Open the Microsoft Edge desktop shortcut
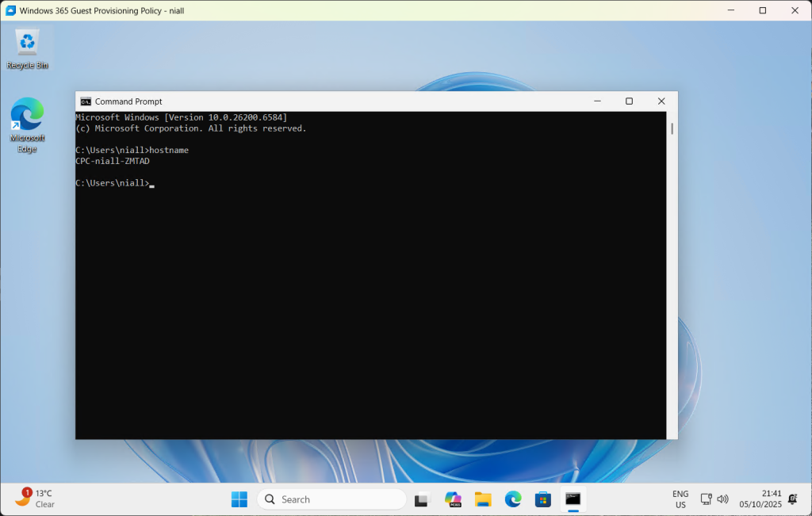 [27, 117]
